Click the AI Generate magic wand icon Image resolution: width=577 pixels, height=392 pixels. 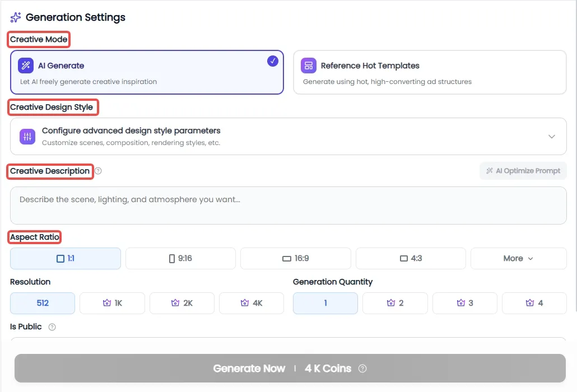pyautogui.click(x=26, y=66)
